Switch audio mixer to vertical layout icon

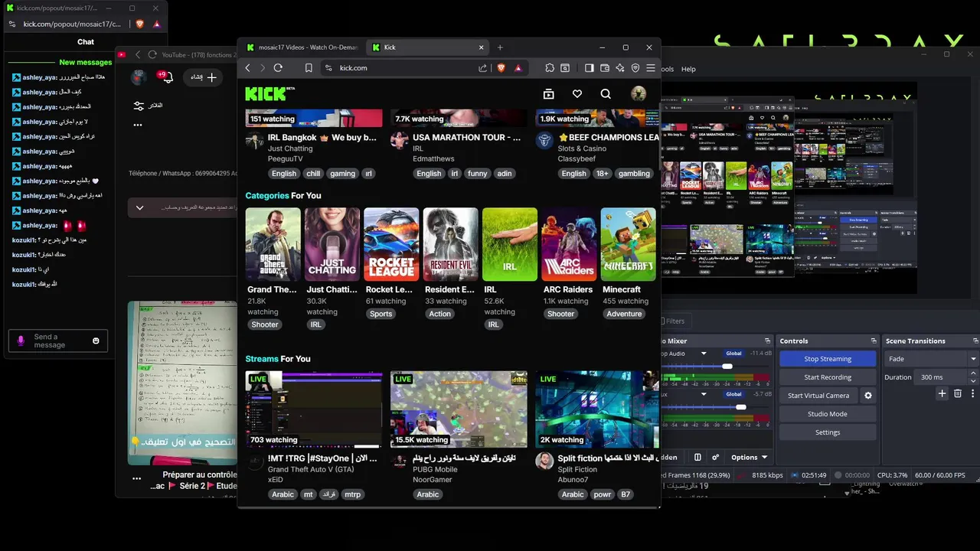click(x=697, y=458)
